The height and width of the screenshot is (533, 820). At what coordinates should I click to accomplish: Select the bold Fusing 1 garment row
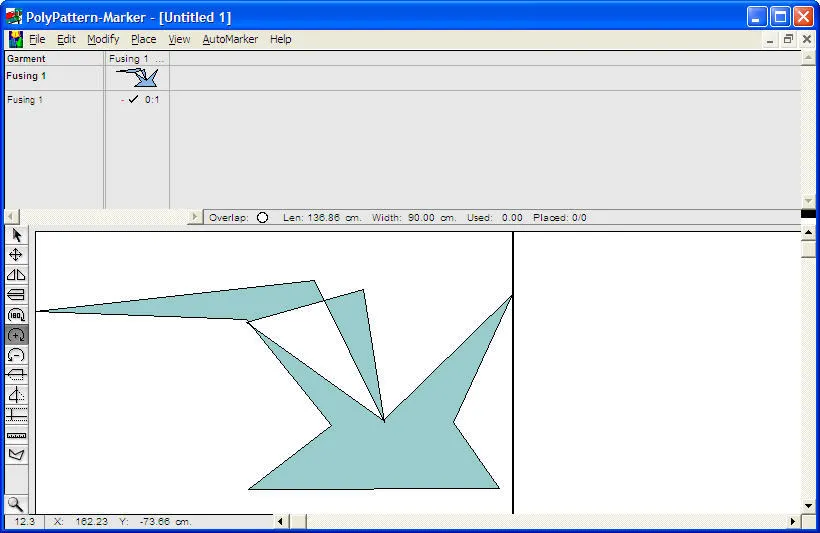(27, 76)
